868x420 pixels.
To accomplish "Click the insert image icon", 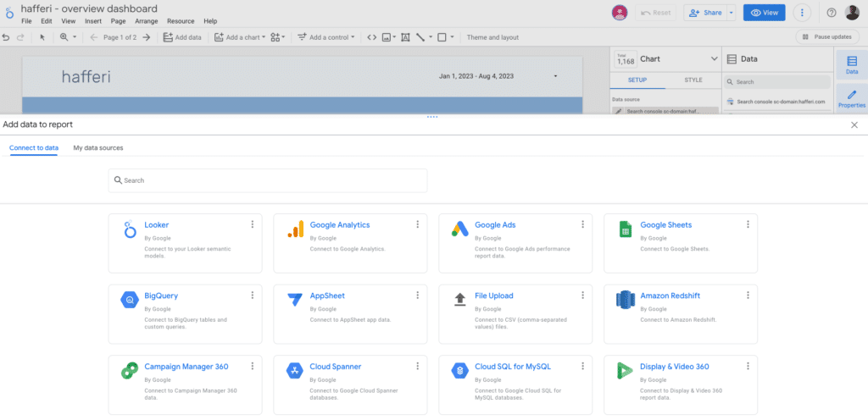I will (387, 37).
